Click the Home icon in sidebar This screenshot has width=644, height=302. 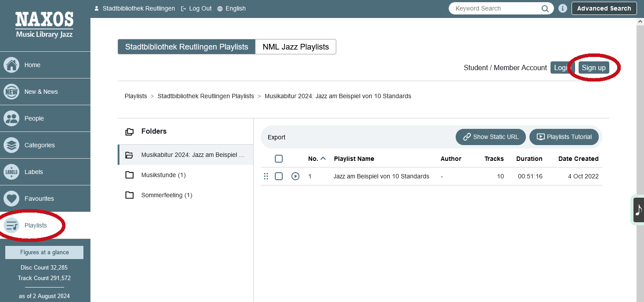[11, 65]
